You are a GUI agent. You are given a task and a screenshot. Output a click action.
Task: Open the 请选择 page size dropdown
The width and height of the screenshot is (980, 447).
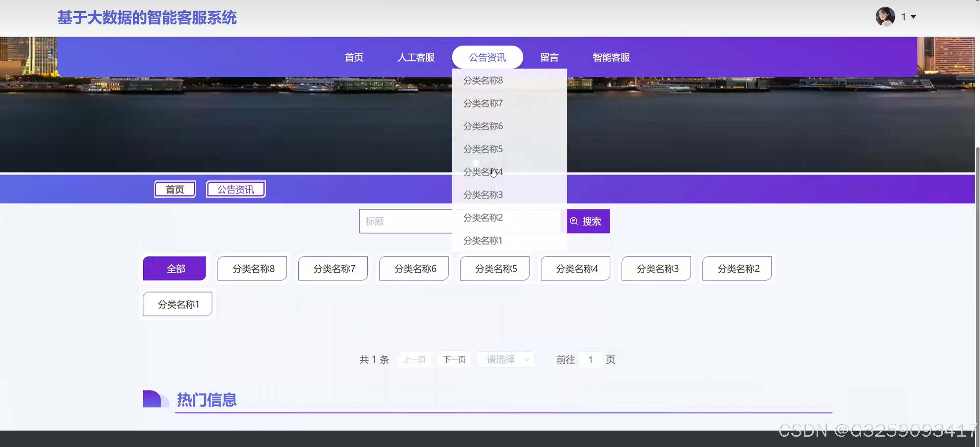click(506, 360)
